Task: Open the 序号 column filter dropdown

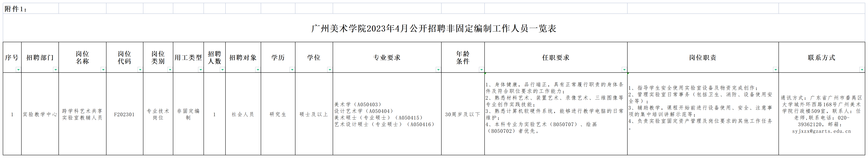Action: (18, 70)
